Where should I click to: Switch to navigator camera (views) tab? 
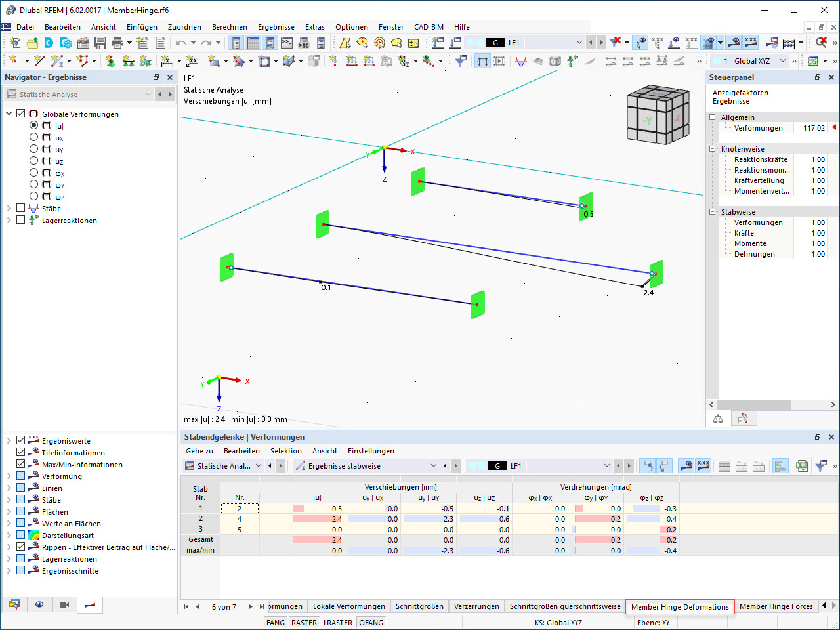[x=64, y=604]
